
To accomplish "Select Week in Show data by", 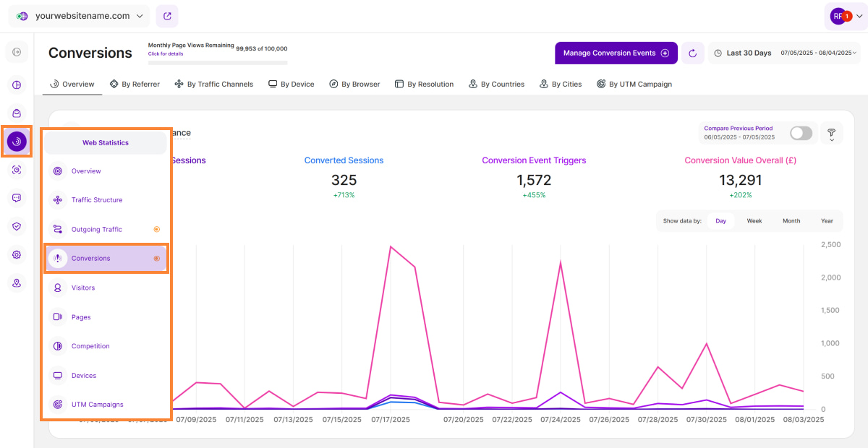I will [x=754, y=221].
